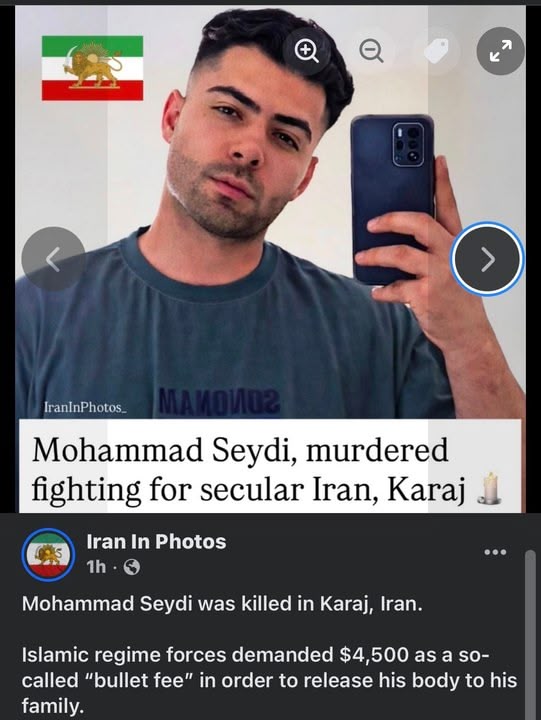
Task: Click the post caption scrollbar
Action: (530, 634)
